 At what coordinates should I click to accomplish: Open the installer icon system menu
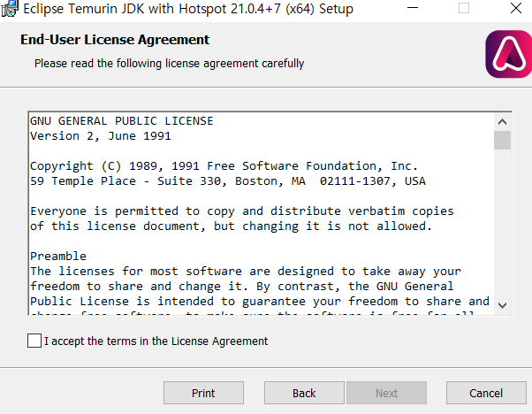click(x=9, y=8)
